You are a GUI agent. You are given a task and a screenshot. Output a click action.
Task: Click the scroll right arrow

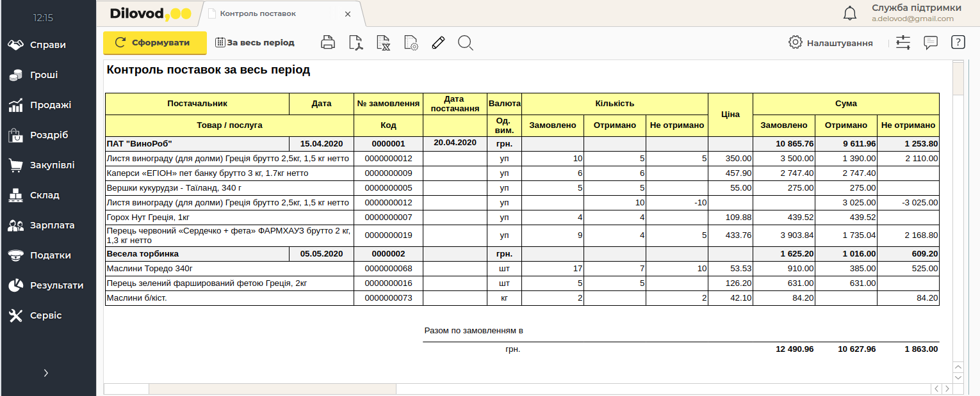947,389
